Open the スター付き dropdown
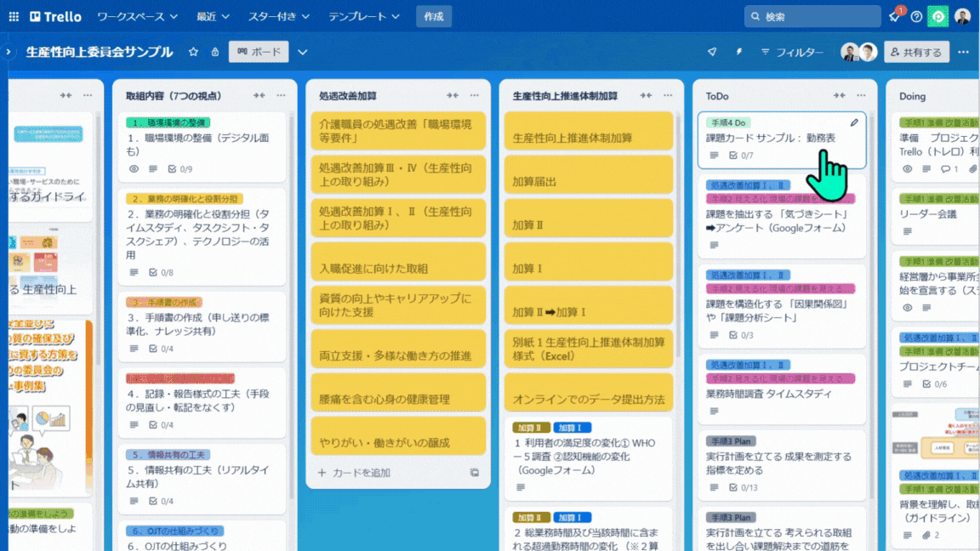Image resolution: width=980 pixels, height=551 pixels. [279, 17]
